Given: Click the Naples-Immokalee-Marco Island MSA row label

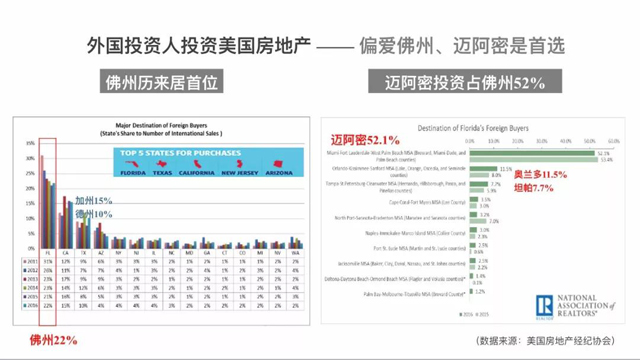Looking at the screenshot, I should [x=415, y=233].
